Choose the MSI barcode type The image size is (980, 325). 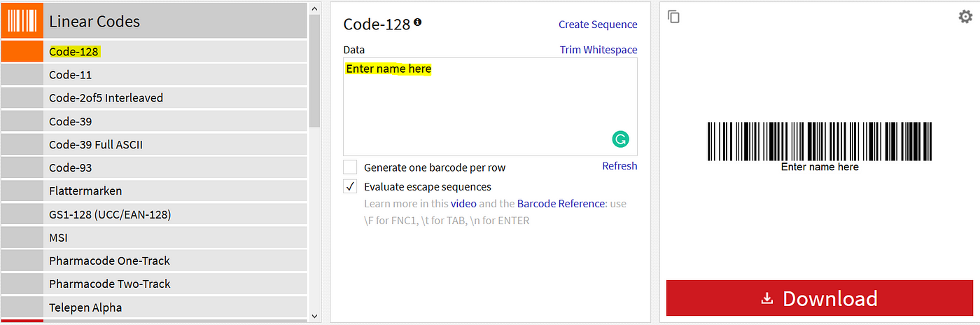point(154,237)
